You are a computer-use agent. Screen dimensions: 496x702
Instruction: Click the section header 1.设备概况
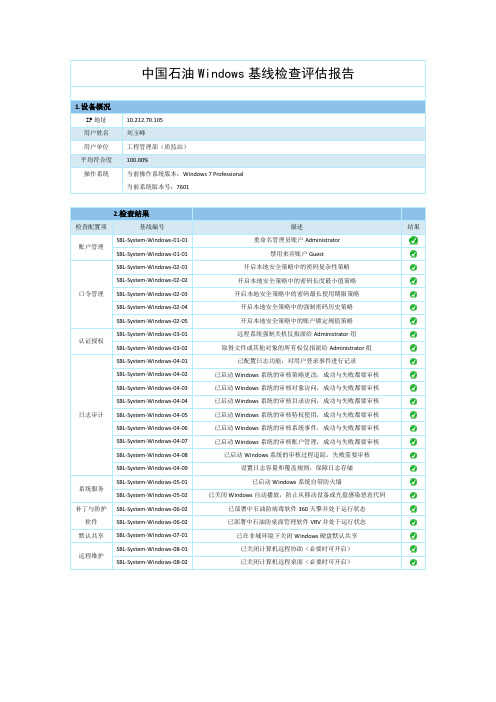93,107
